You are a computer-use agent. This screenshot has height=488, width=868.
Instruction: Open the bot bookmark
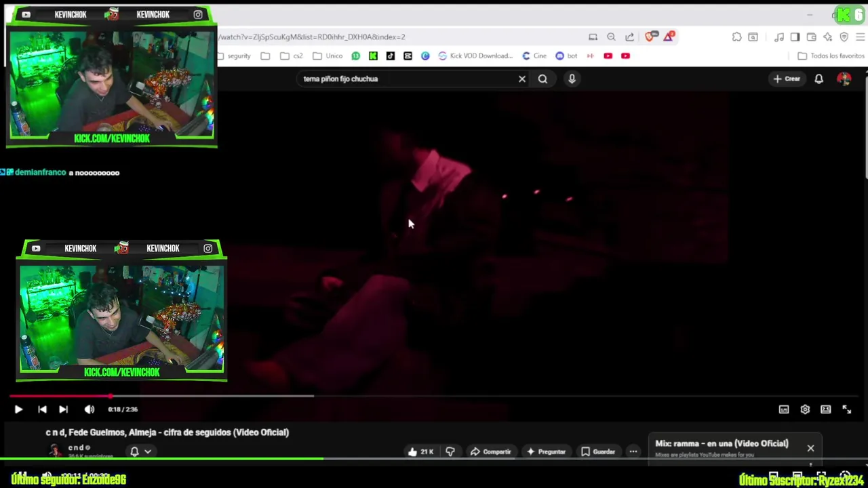point(566,56)
